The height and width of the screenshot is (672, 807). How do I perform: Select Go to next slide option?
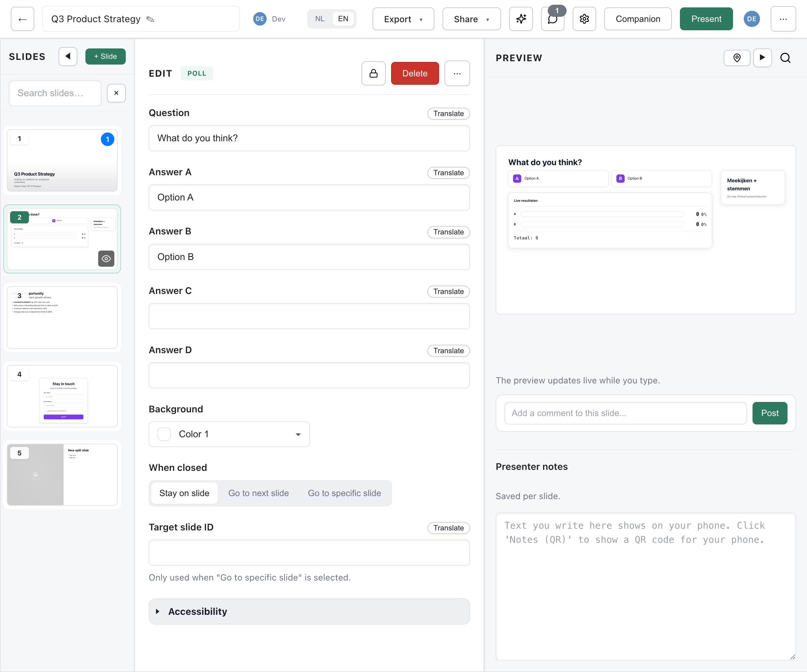(258, 493)
